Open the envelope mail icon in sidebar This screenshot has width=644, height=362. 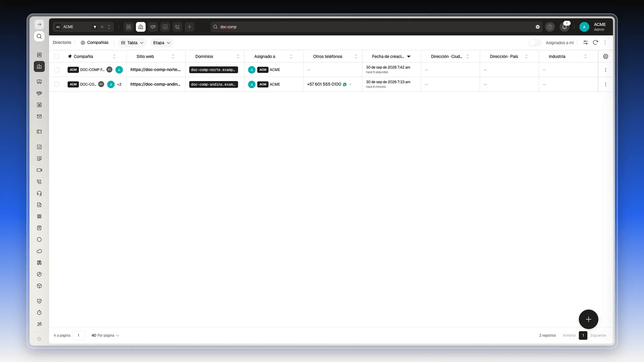coord(39,116)
